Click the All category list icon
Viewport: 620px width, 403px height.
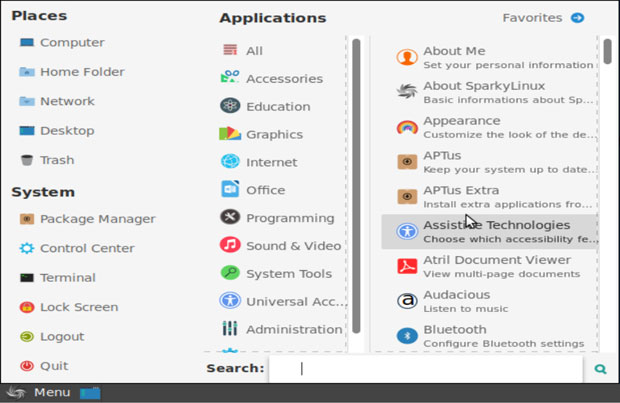pyautogui.click(x=230, y=50)
